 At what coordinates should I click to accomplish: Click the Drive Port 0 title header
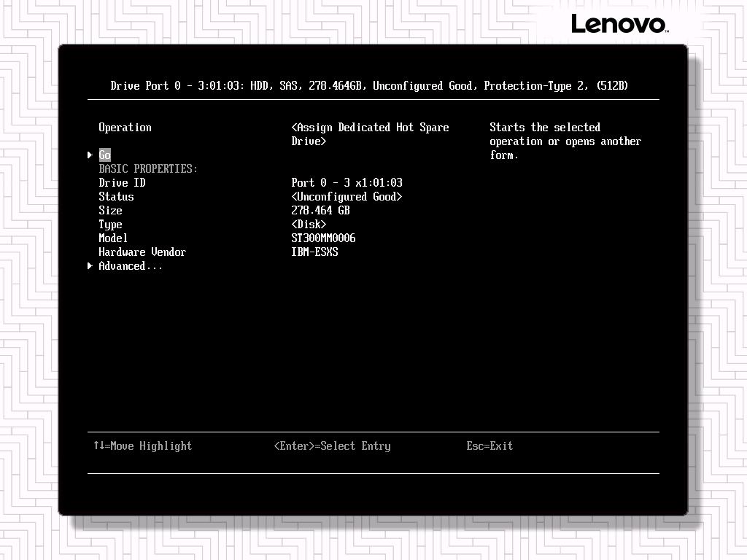pos(369,86)
